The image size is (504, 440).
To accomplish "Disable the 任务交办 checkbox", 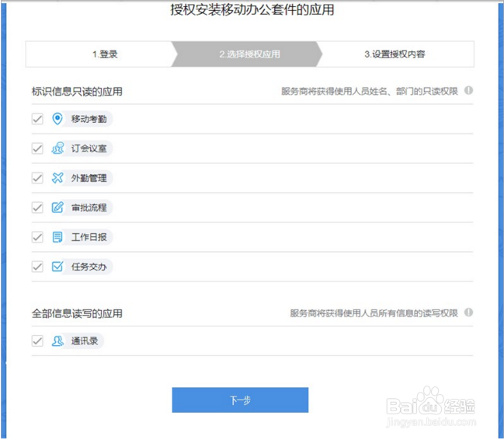I will pyautogui.click(x=37, y=267).
